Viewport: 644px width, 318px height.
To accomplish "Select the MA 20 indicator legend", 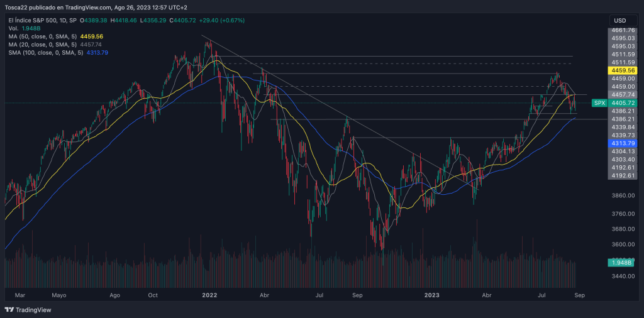I will point(43,45).
